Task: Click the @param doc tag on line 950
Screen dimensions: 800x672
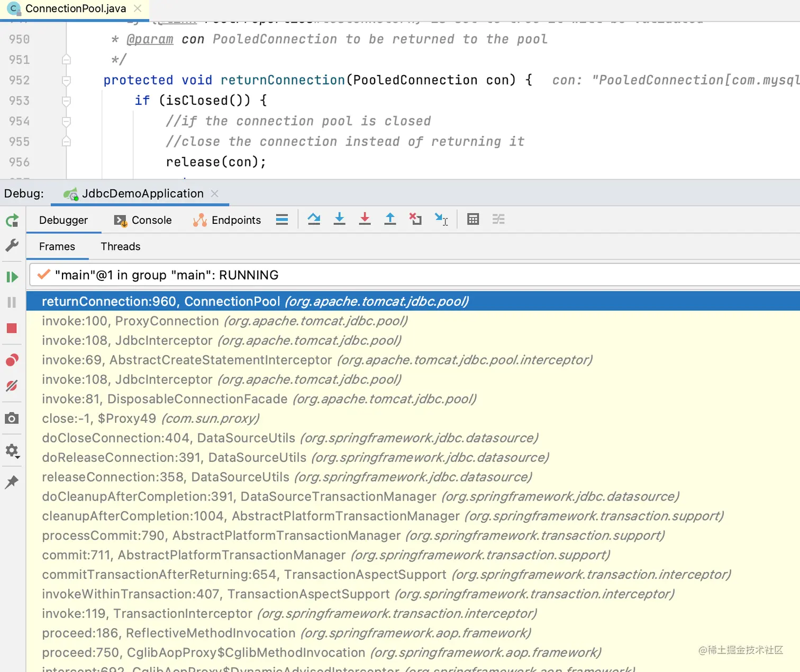Action: tap(150, 39)
